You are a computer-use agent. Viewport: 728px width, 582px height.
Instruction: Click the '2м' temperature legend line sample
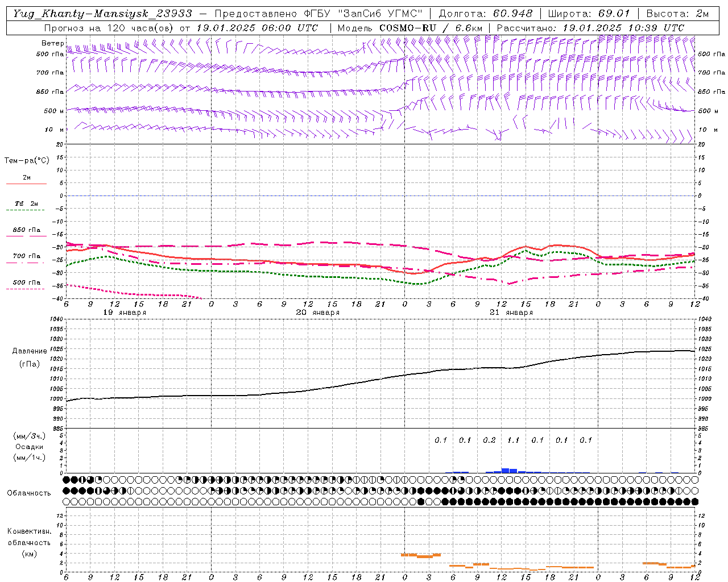point(26,184)
